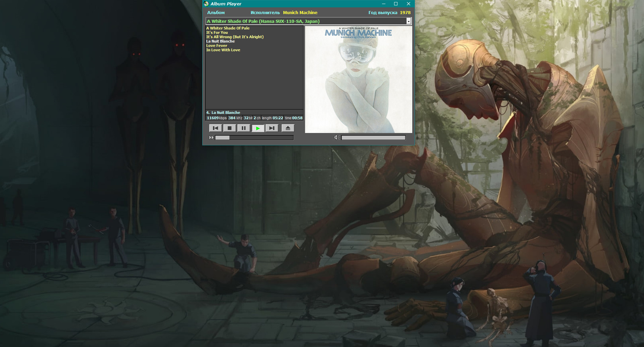644x347 pixels.
Task: Select track 'Love Fever'
Action: pyautogui.click(x=217, y=46)
